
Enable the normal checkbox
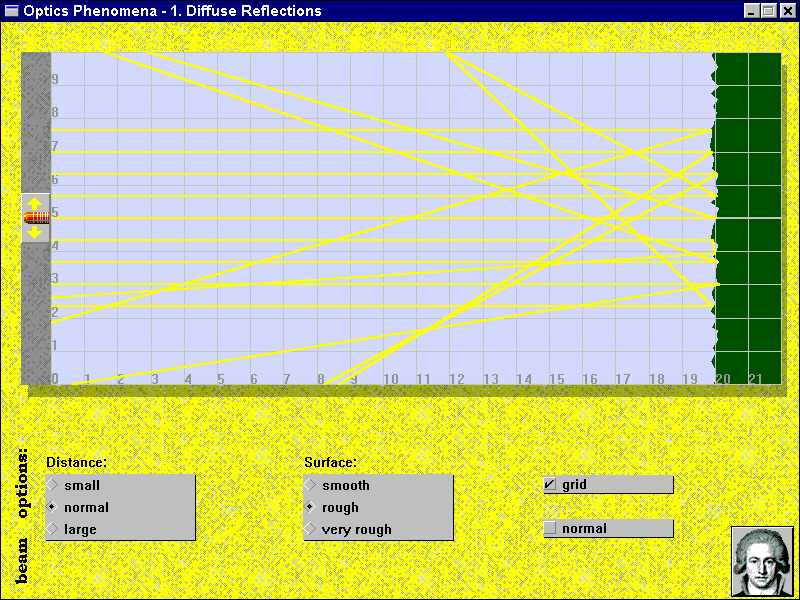(550, 529)
